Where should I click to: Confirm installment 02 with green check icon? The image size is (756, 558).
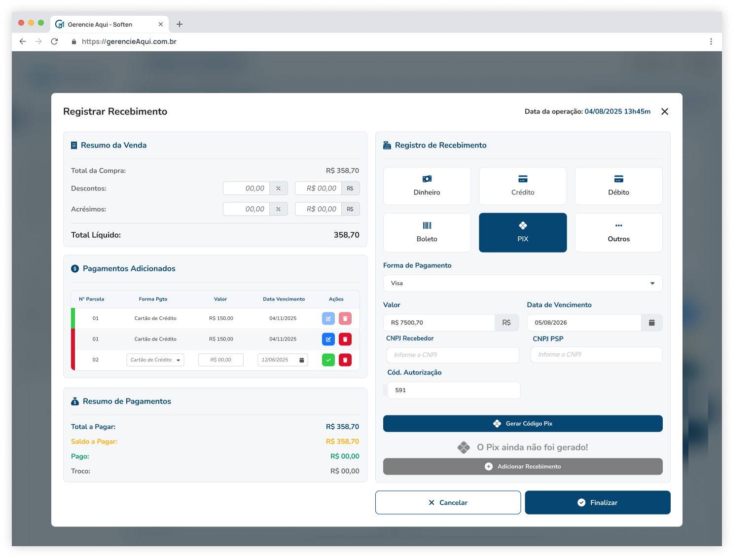pos(328,360)
